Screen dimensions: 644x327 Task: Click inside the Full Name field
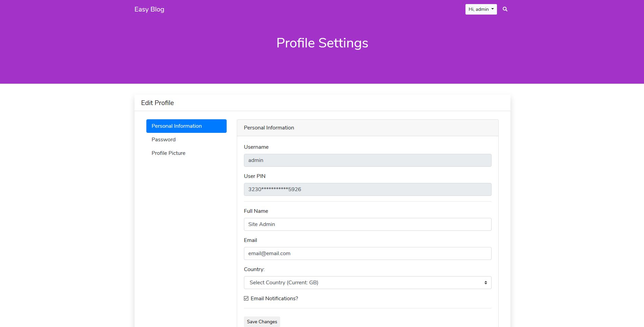click(x=367, y=224)
